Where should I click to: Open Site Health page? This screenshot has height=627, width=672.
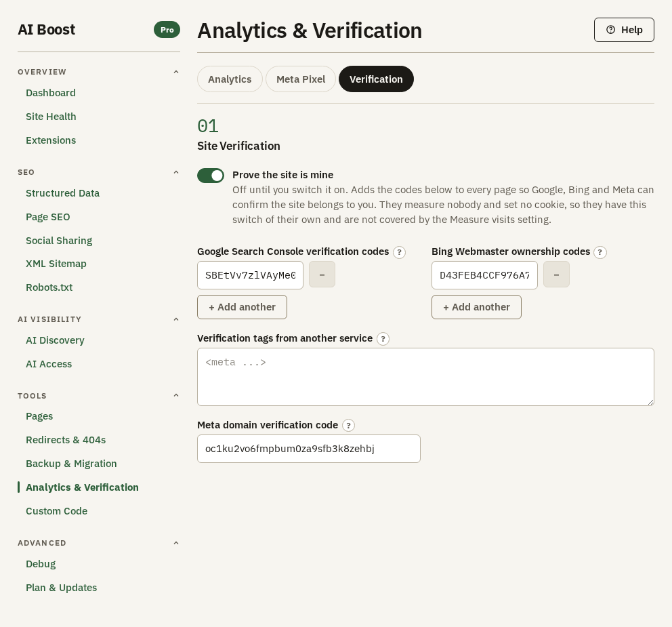(x=51, y=117)
